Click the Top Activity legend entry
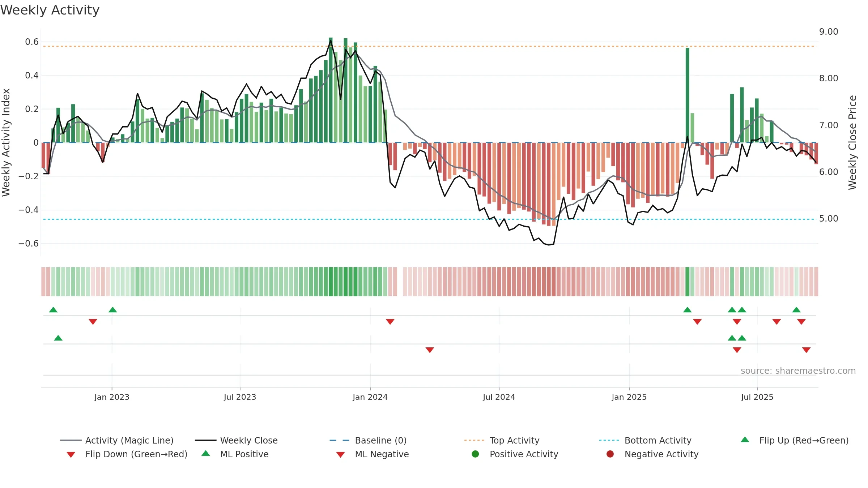The image size is (868, 488). click(x=502, y=440)
